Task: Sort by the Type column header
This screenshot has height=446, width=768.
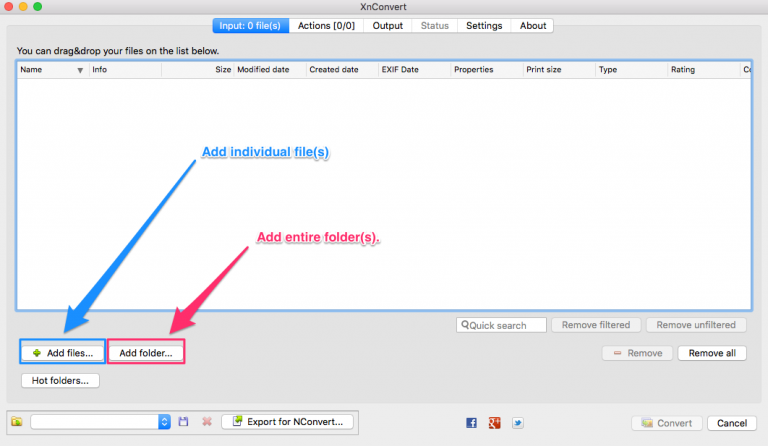Action: 631,70
